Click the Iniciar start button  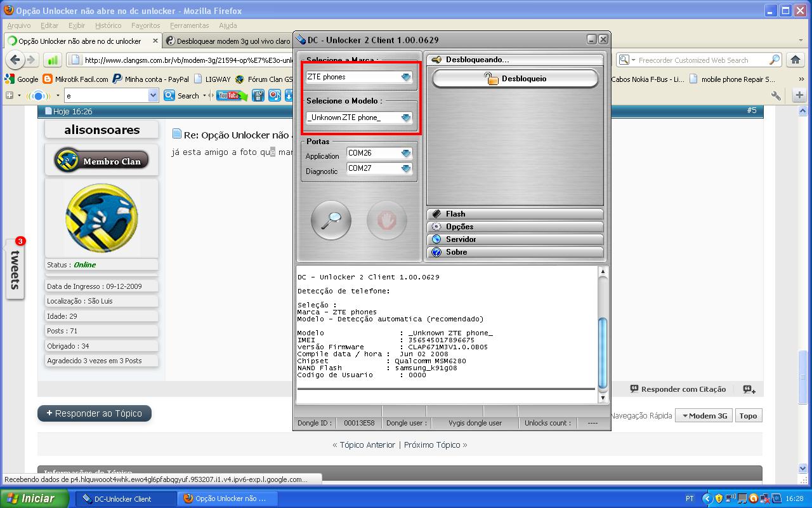[35, 498]
